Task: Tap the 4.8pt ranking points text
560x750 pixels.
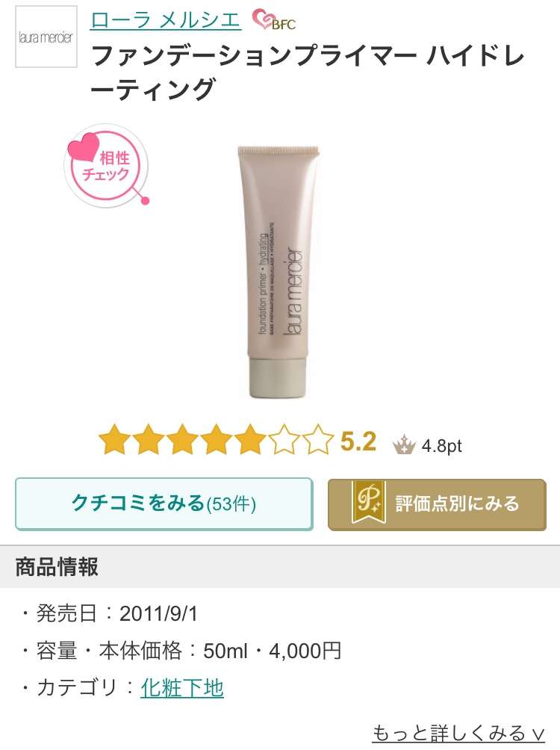Action: (442, 446)
